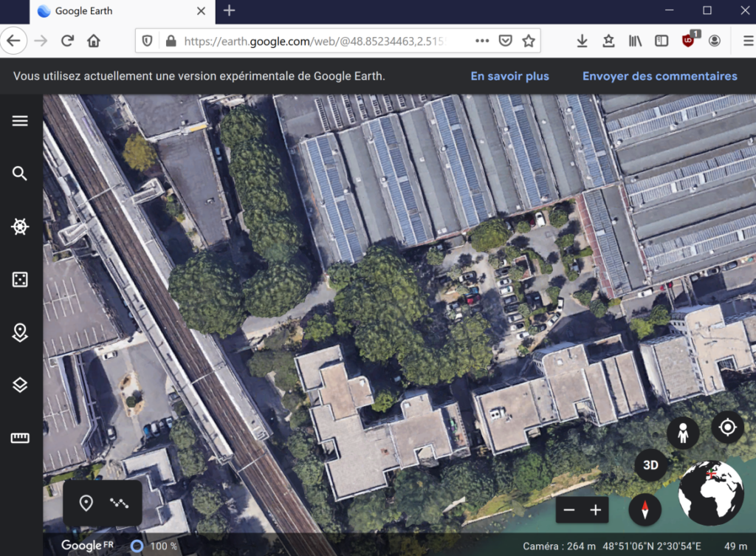Open the Search tool in Google Earth
Screen dimensions: 756x556
point(20,174)
